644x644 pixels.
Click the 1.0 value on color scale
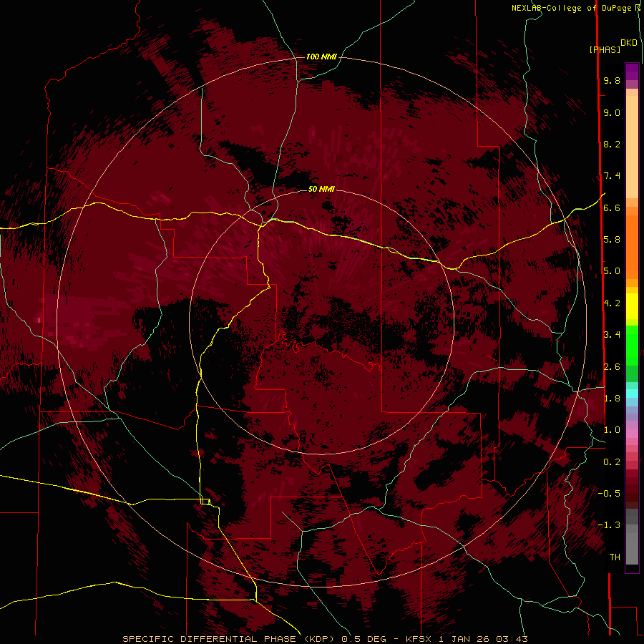pos(612,430)
